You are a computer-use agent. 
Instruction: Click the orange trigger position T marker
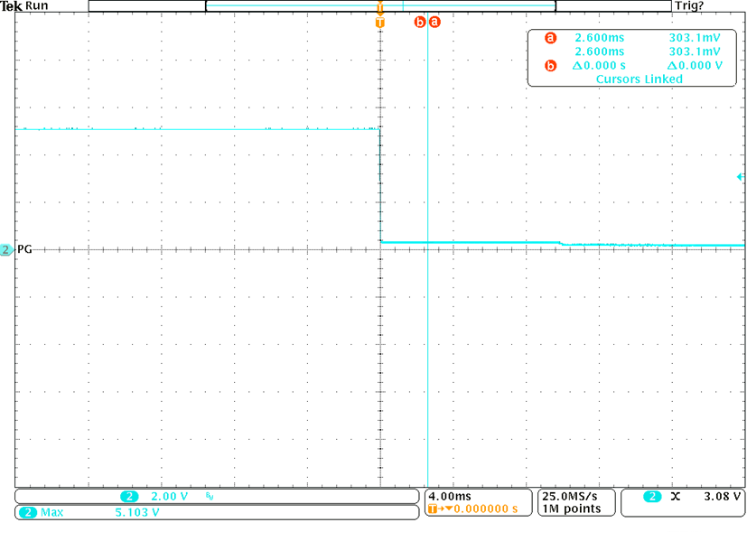pyautogui.click(x=379, y=21)
